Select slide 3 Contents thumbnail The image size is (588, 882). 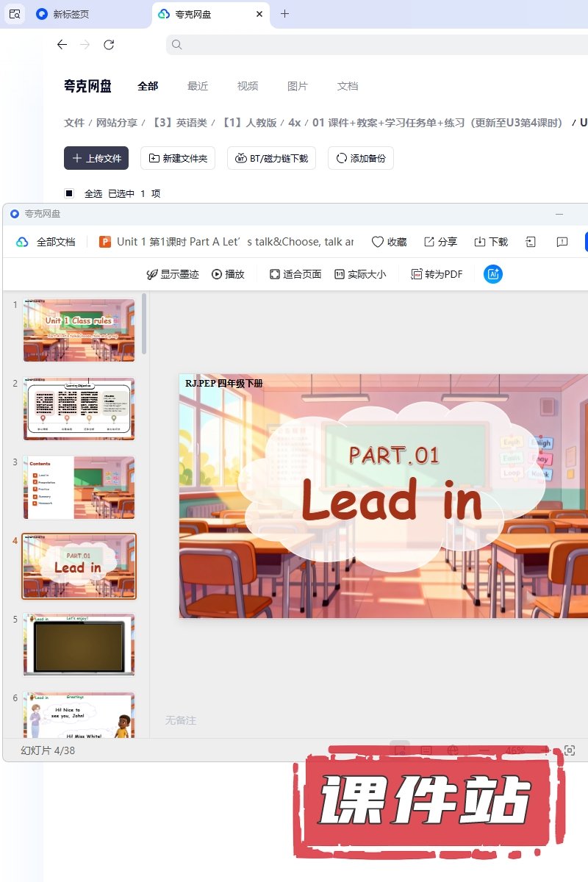(x=79, y=488)
